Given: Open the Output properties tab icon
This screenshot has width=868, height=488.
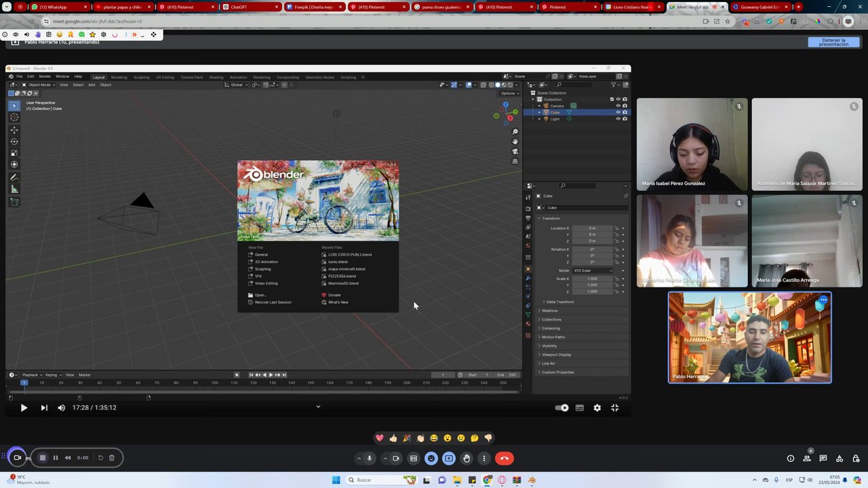Looking at the screenshot, I should (528, 218).
